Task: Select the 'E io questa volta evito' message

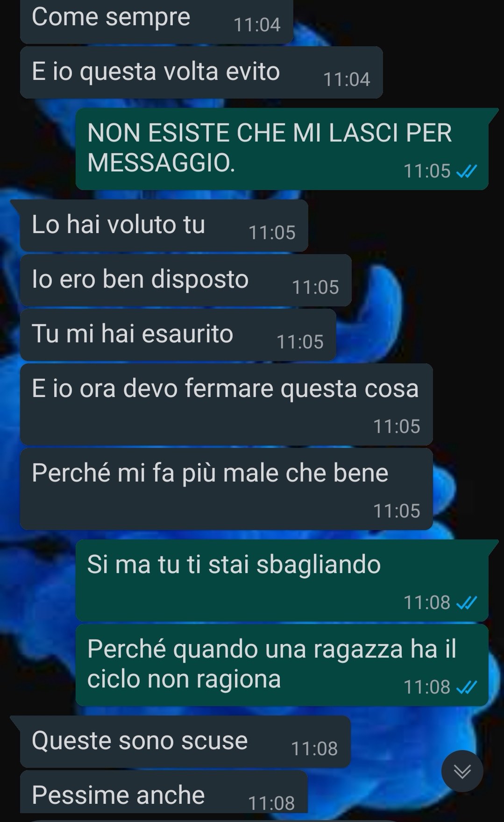Action: pyautogui.click(x=201, y=72)
